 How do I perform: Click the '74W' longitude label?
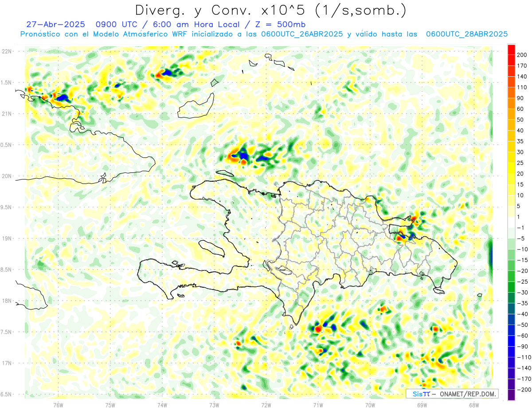(162, 405)
